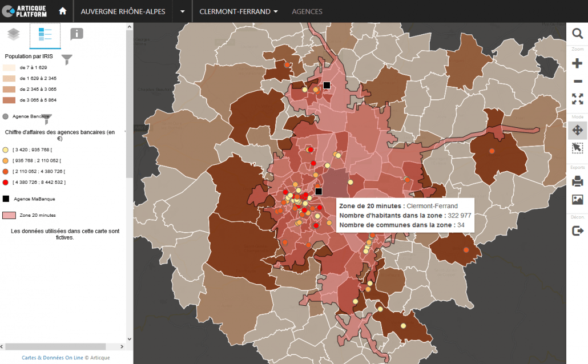Click the darkest Population par IRIS swatch

[x=9, y=100]
